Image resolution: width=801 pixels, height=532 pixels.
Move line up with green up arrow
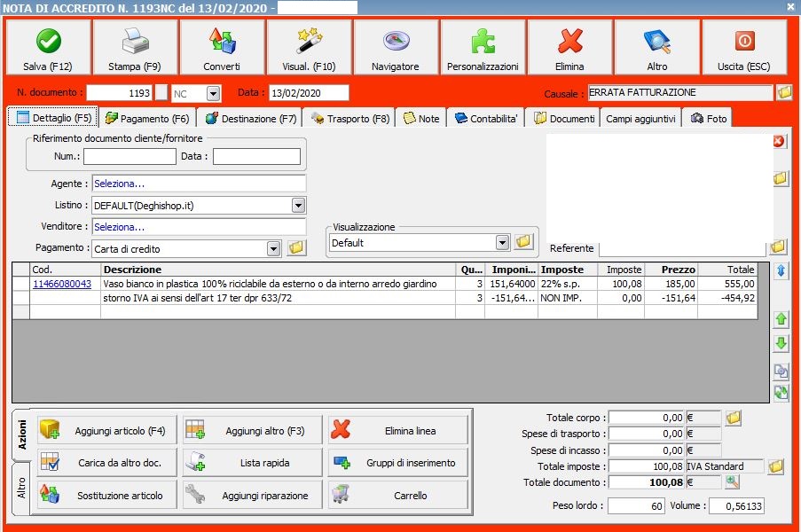click(x=781, y=319)
